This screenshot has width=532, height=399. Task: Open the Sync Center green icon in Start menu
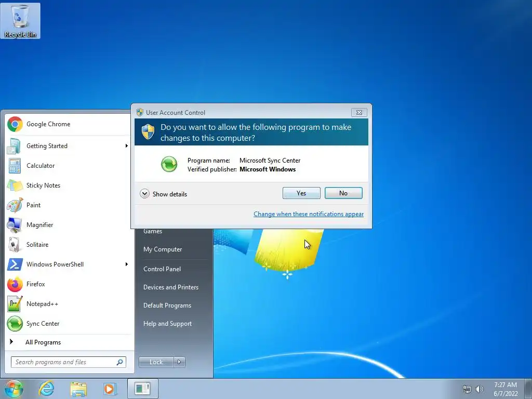coord(15,323)
